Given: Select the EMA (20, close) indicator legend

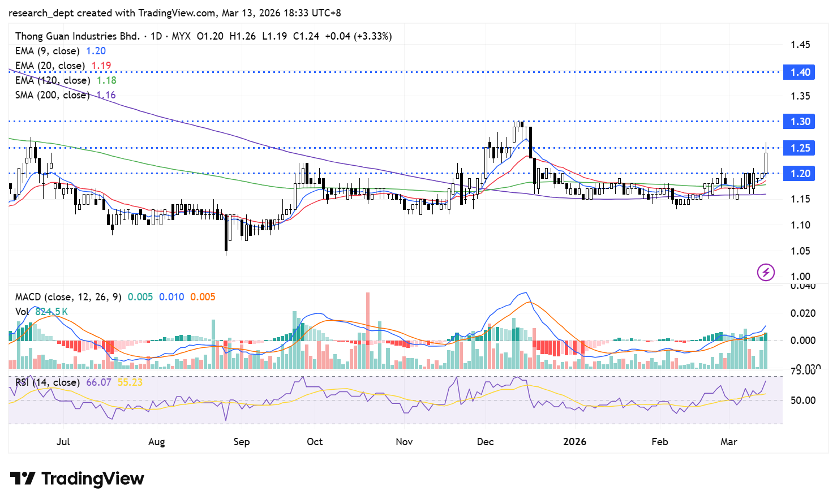Looking at the screenshot, I should click(x=50, y=66).
